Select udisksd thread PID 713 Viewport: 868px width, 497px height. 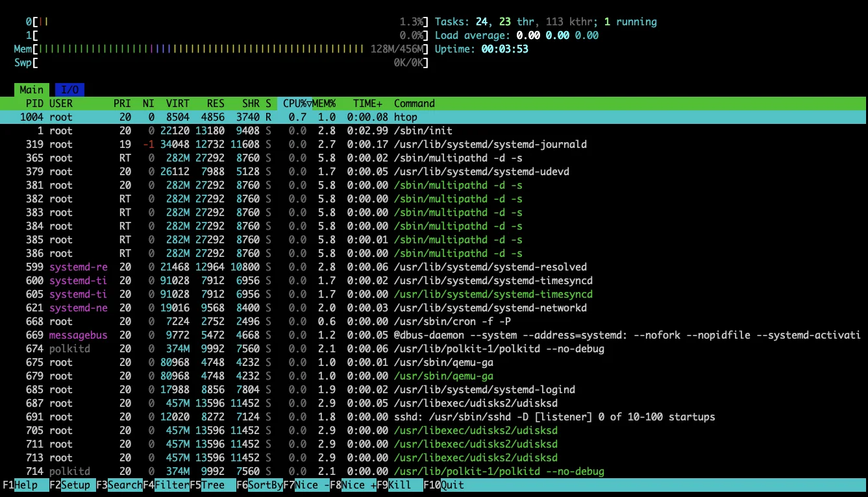(434, 458)
